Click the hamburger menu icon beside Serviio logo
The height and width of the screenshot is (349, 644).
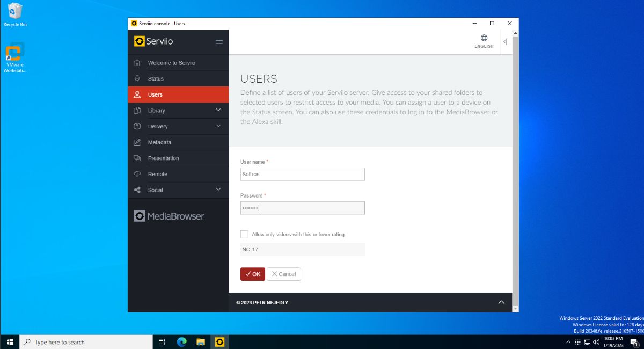pyautogui.click(x=219, y=41)
